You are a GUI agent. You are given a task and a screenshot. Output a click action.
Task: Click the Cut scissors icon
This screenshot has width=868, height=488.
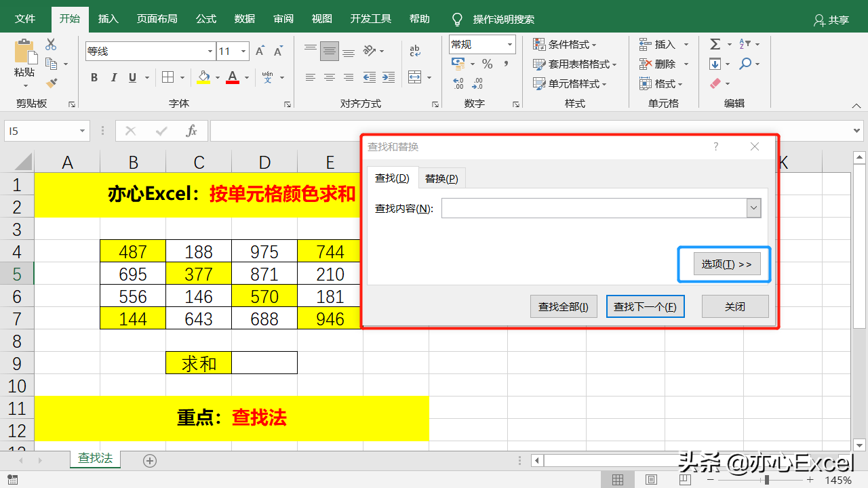click(x=51, y=45)
